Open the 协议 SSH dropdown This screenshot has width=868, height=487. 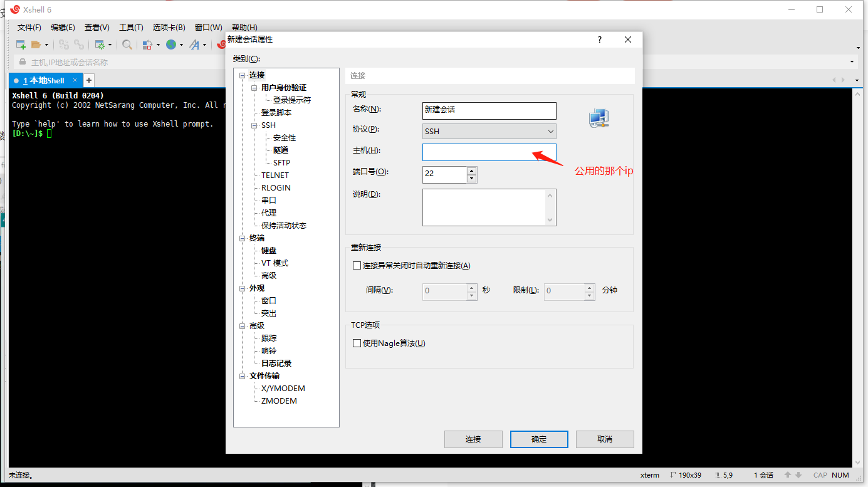coord(489,131)
